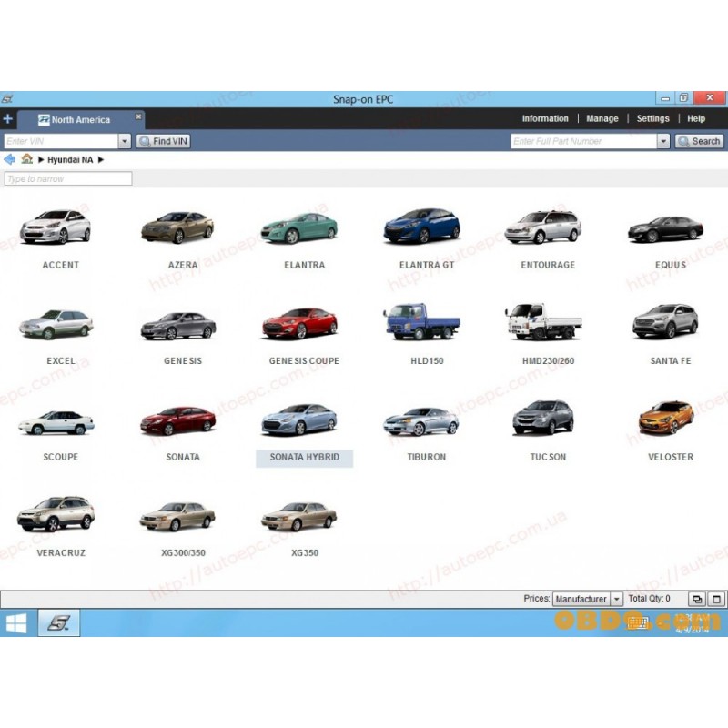Viewport: 728px width, 728px height.
Task: Click the home icon in breadcrumb
Action: tap(27, 159)
